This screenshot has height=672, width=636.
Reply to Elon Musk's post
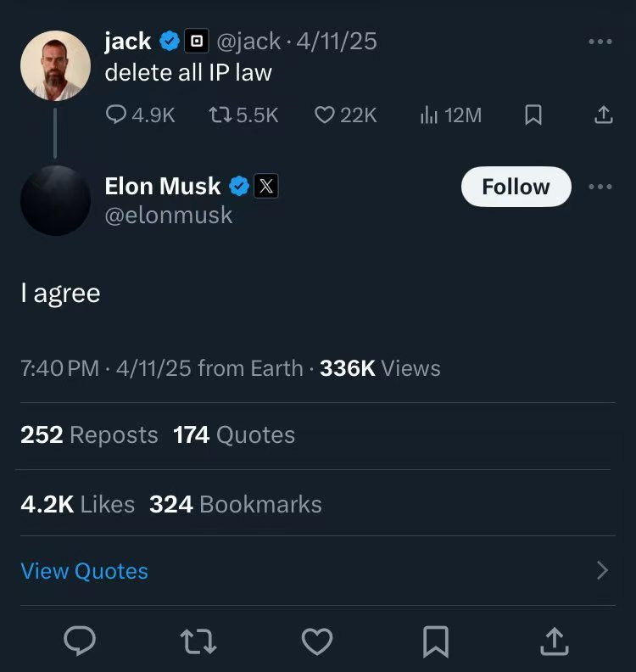[81, 641]
